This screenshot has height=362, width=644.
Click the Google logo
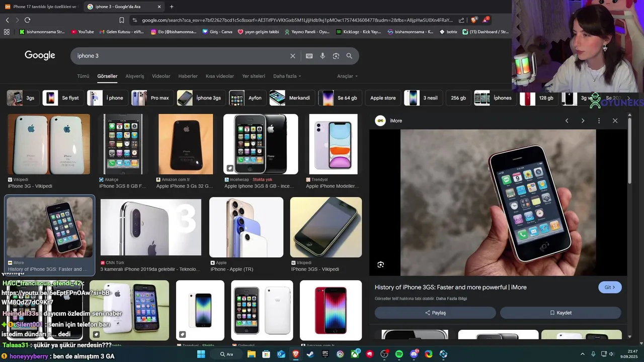coord(40,55)
